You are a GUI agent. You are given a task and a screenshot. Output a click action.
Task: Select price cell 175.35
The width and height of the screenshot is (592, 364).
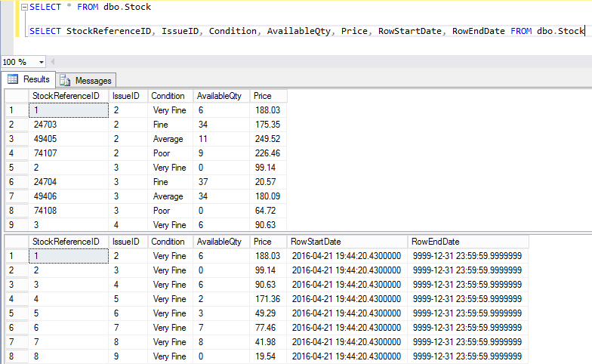tap(269, 125)
